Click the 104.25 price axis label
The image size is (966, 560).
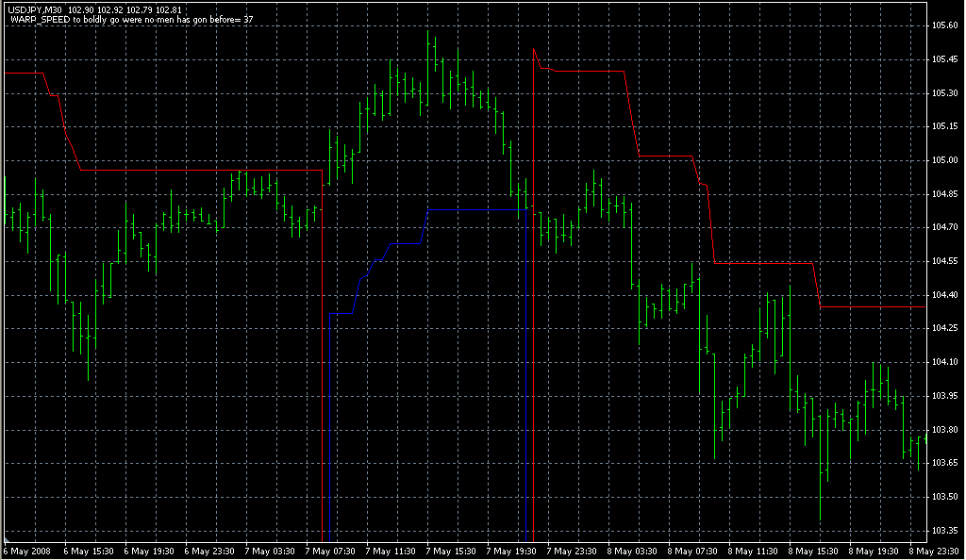945,329
